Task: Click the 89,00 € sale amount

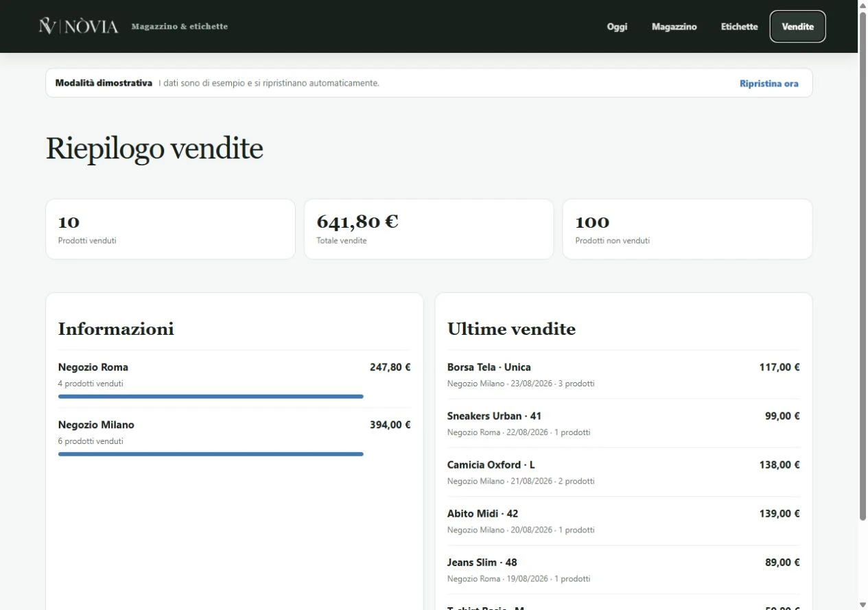Action: pos(782,562)
